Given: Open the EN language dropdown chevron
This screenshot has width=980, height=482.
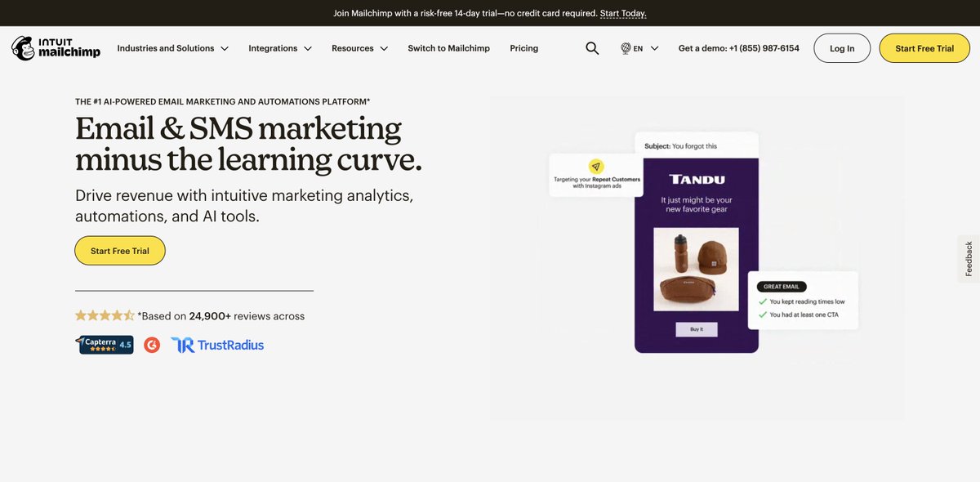Looking at the screenshot, I should [x=654, y=49].
